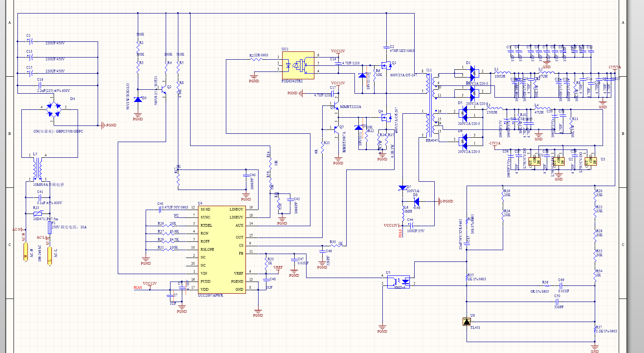Select the U3 voltage regulator block
The height and width of the screenshot is (353, 644).
click(590, 161)
